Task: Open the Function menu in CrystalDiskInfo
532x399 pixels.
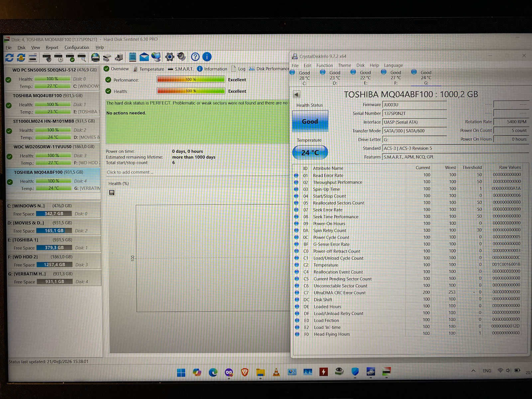Action: 324,66
